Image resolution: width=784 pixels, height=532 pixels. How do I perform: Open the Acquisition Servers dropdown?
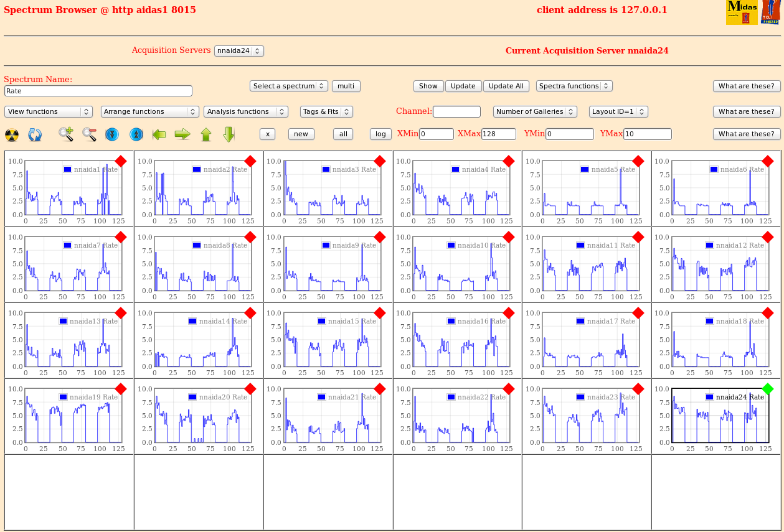coord(239,51)
